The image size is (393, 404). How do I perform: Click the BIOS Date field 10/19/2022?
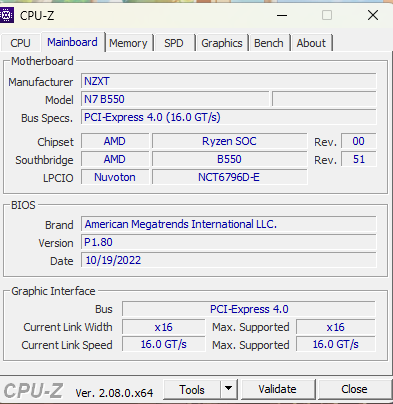click(x=229, y=260)
